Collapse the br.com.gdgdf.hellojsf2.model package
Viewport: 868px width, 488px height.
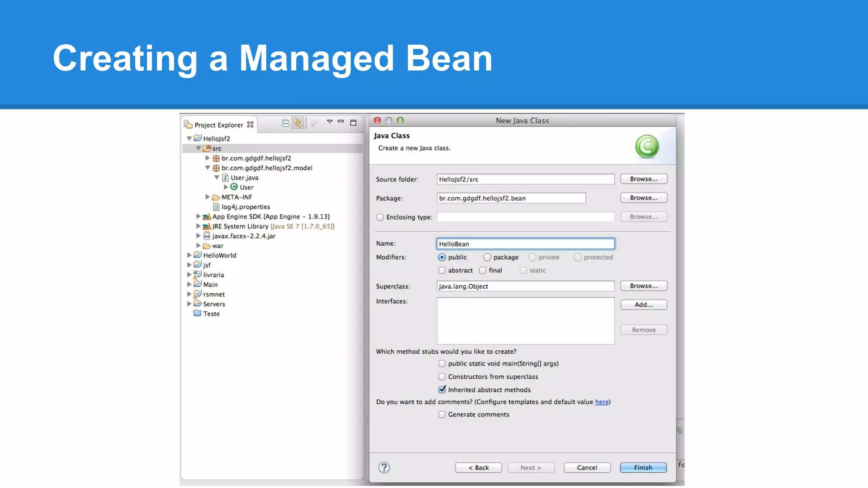coord(208,168)
